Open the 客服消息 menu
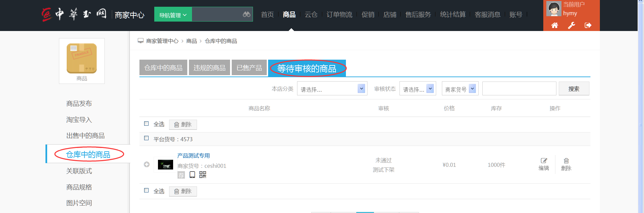The image size is (644, 213). tap(487, 14)
